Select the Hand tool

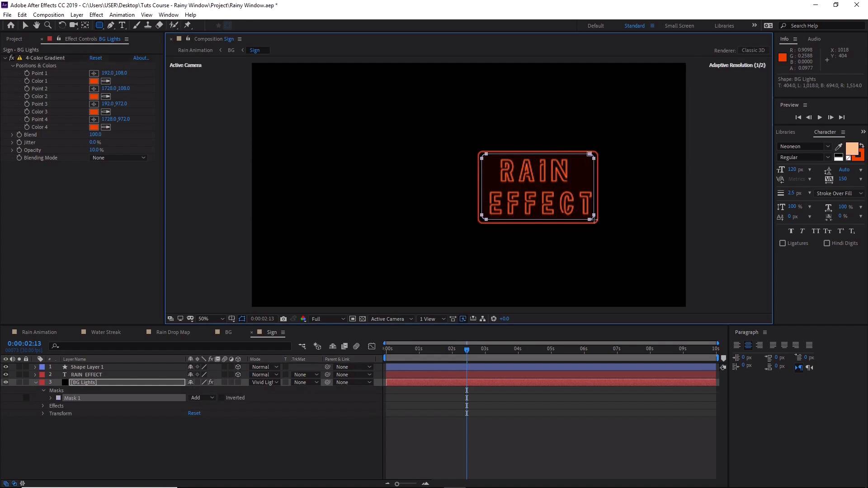click(x=37, y=25)
